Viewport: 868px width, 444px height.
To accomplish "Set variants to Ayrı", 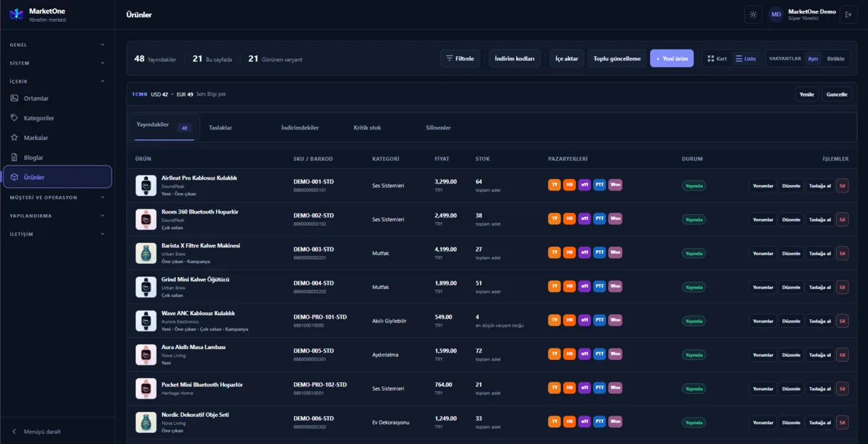I will point(812,59).
